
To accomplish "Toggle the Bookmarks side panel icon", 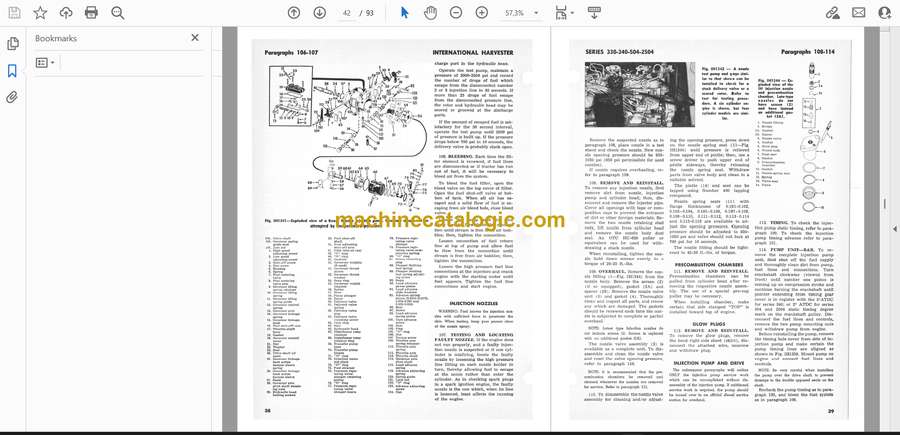I will [13, 71].
